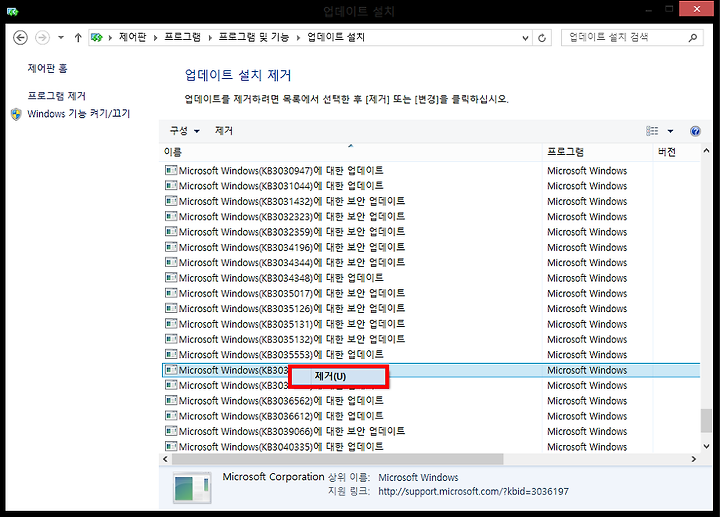Click the vertical scrollbar down arrow
Screen dimensions: 720x517
click(x=706, y=446)
